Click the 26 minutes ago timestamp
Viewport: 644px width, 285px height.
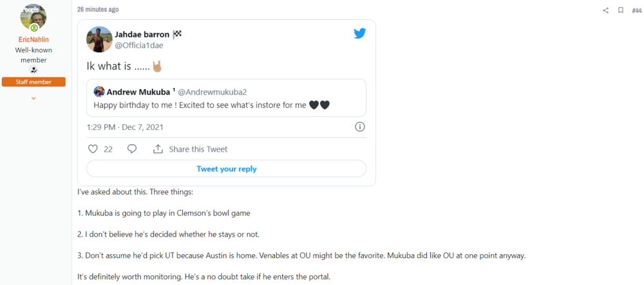click(x=98, y=10)
